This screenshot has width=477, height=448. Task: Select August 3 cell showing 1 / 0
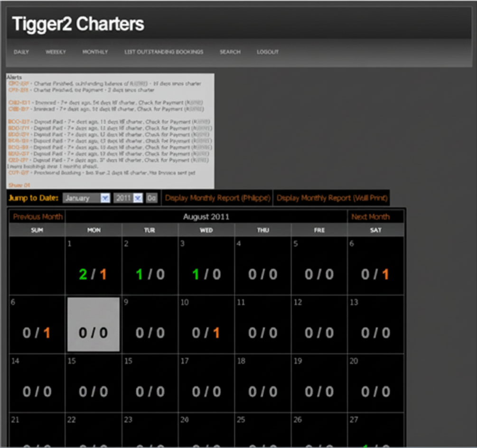[206, 266]
